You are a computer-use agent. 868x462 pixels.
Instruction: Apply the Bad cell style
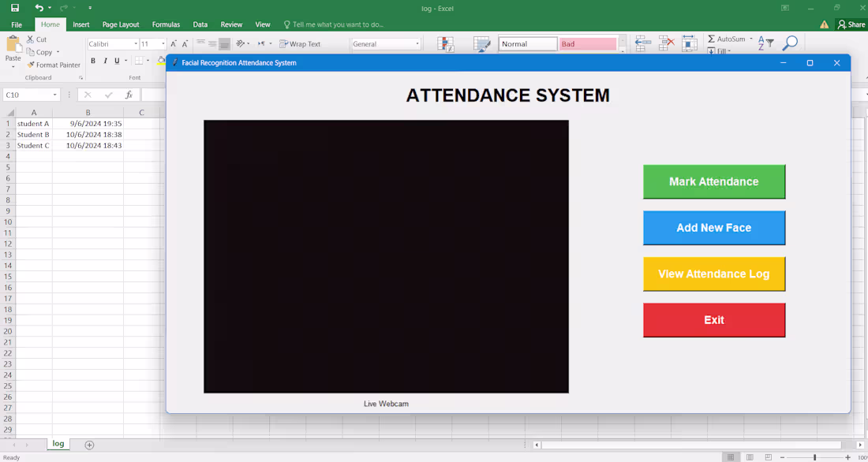coord(587,43)
